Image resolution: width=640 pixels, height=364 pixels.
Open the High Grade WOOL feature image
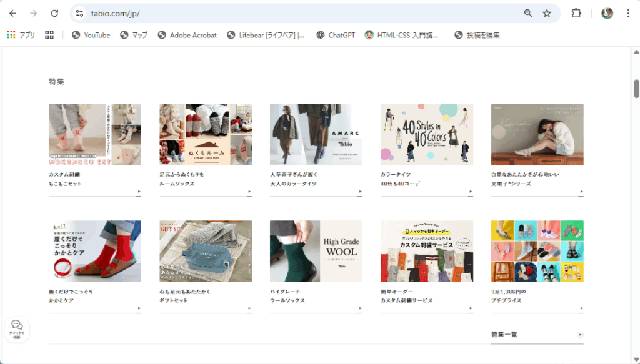[316, 251]
